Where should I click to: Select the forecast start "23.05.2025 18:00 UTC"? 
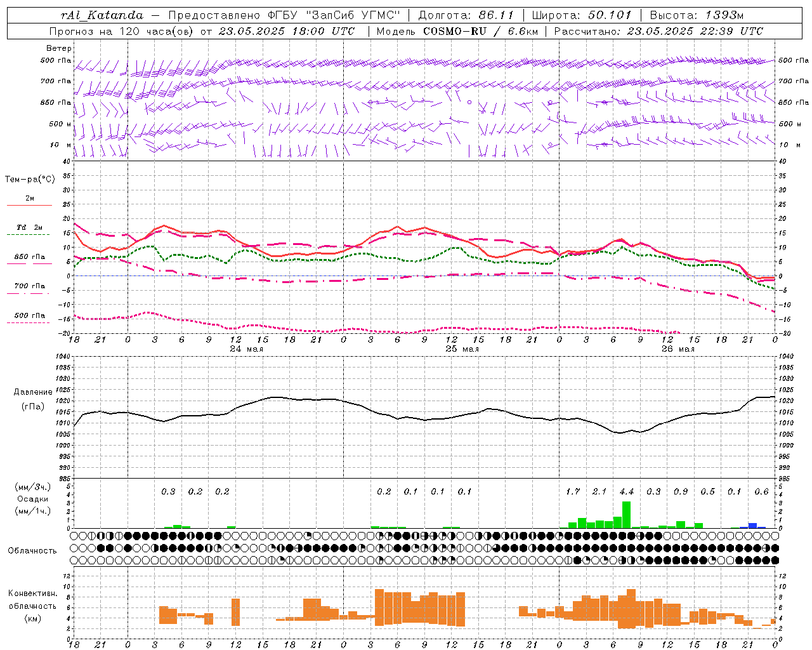(286, 31)
